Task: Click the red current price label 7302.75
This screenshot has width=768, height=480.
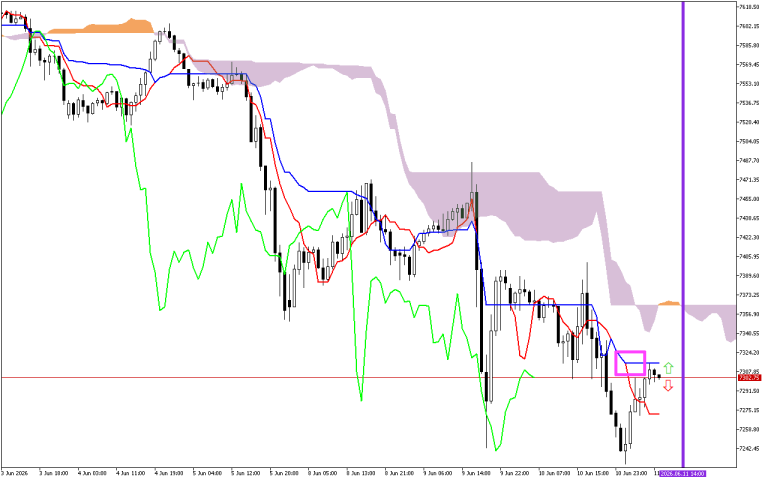Action: point(749,378)
